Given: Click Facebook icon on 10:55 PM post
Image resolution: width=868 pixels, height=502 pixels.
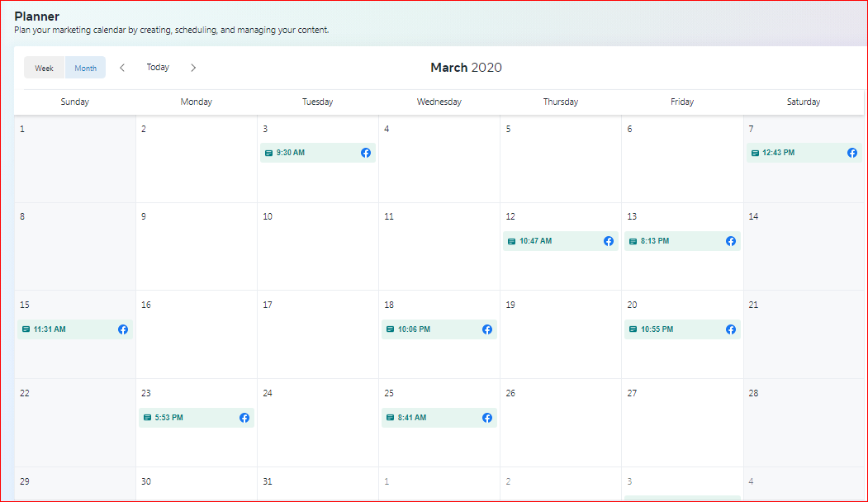Looking at the screenshot, I should click(x=731, y=329).
